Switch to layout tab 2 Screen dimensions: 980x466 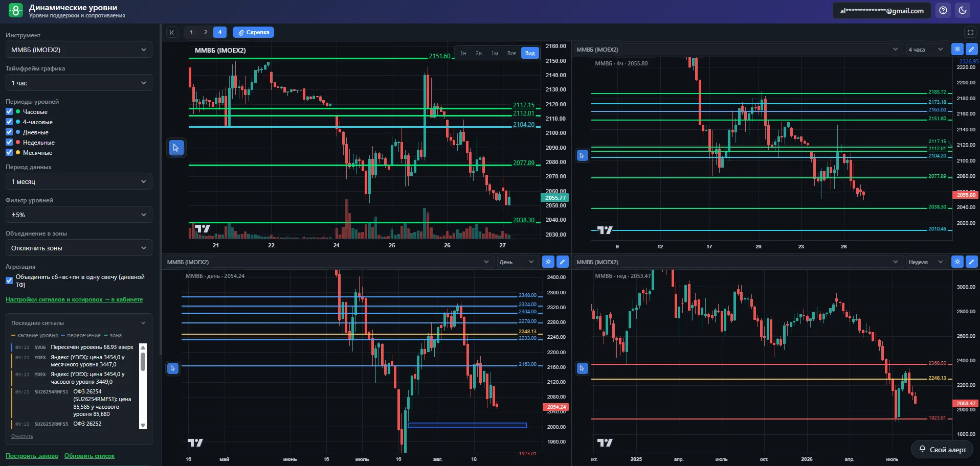click(x=206, y=32)
